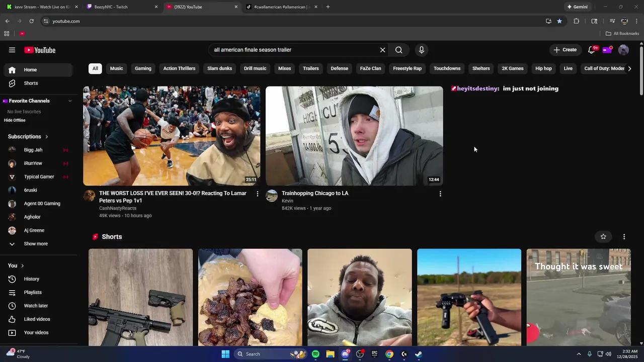Viewport: 644px width, 362px height.
Task: Switch to the BeezyNYC Twitch tab
Action: click(121, 7)
